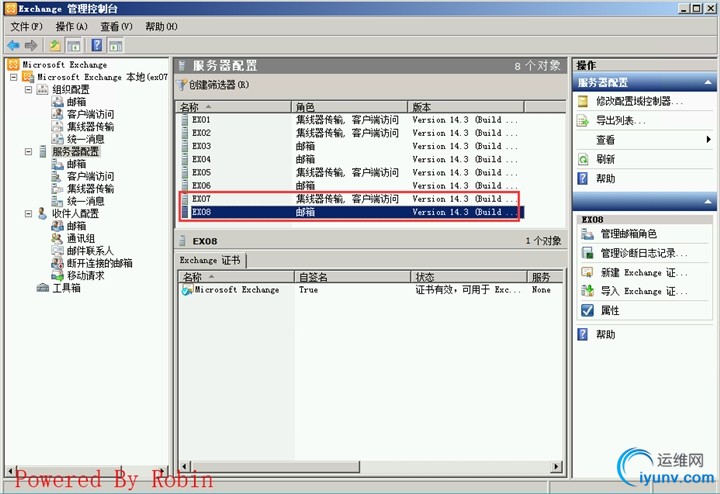The image size is (720, 494).
Task: Select server row EX01
Action: (x=350, y=120)
